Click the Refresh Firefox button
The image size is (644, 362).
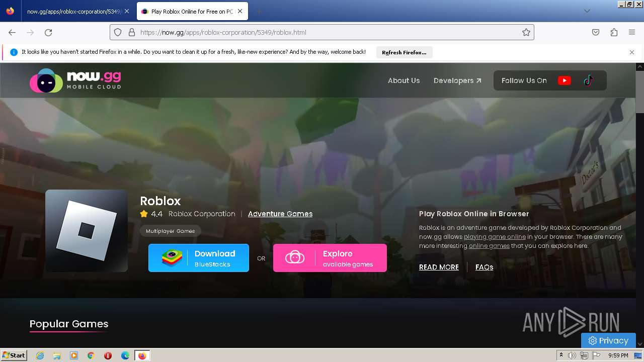[404, 52]
